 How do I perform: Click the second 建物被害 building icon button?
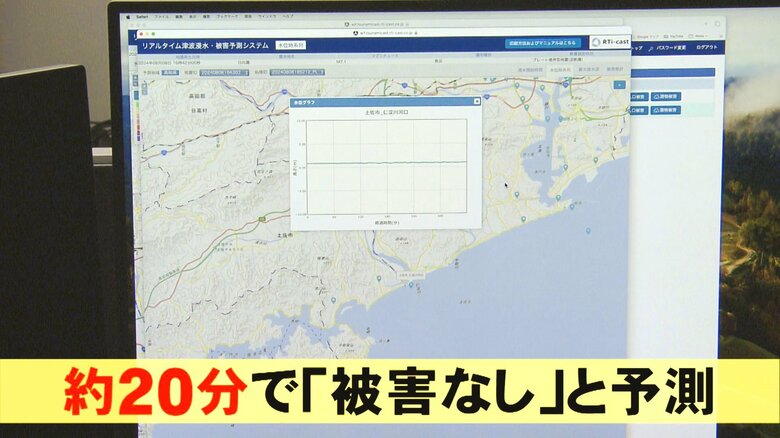pos(666,110)
